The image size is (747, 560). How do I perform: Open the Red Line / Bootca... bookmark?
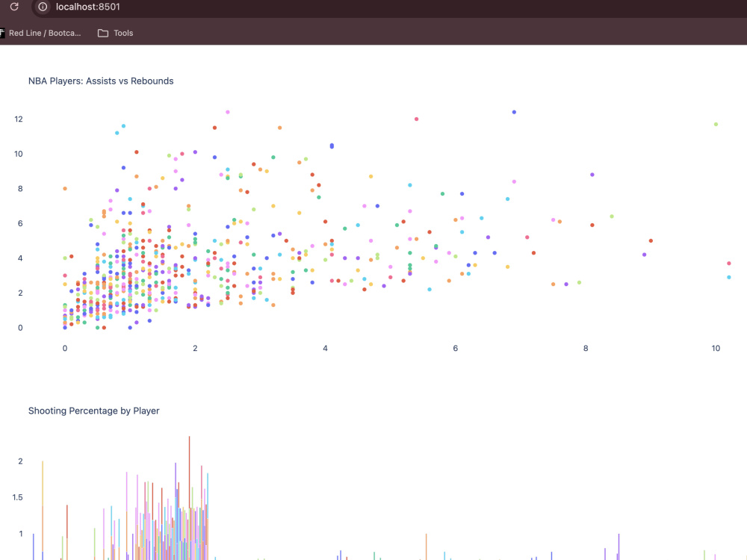coord(41,33)
